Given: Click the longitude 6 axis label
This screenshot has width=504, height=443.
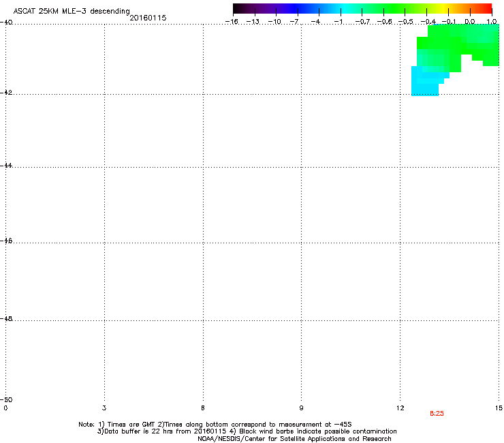Looking at the screenshot, I should 203,408.
